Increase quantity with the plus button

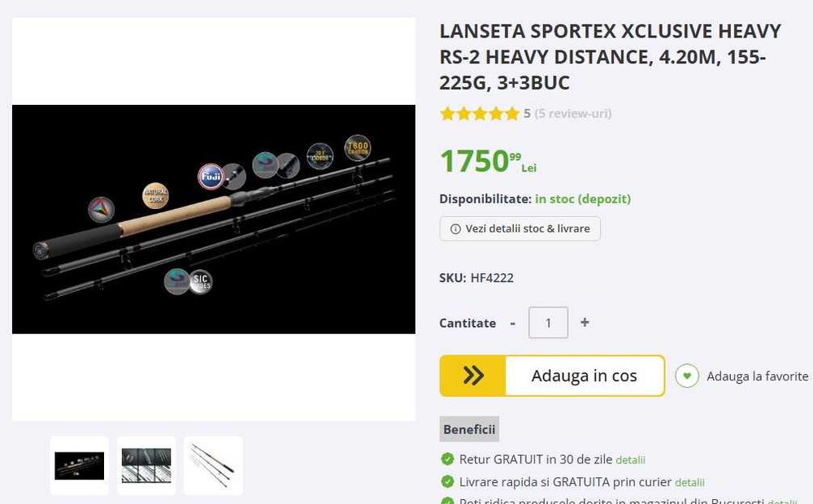[x=585, y=323]
